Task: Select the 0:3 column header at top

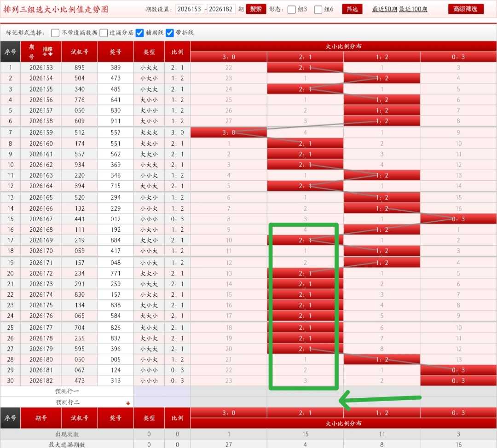Action: click(x=458, y=57)
